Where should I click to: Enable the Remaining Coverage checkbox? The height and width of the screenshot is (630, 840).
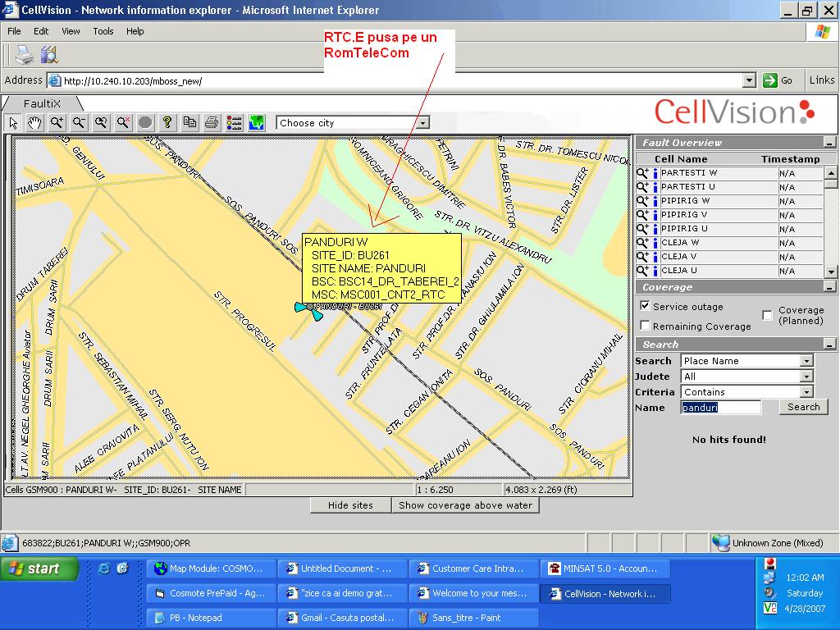point(645,326)
